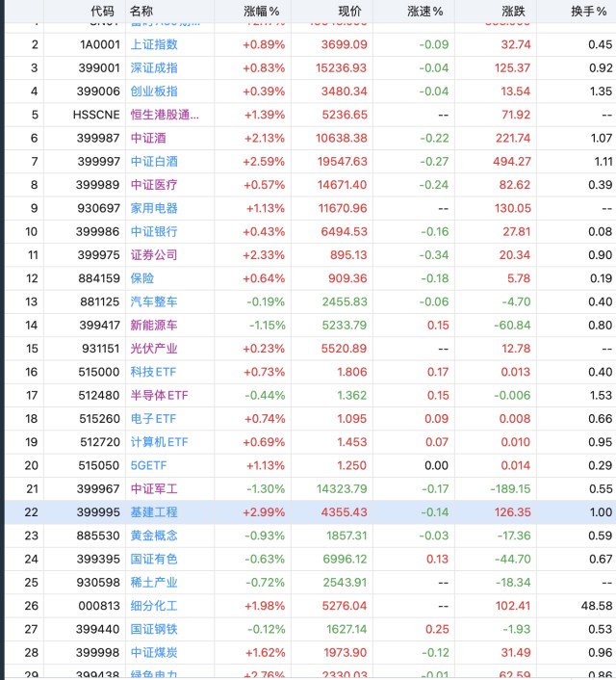Select code 1A0001 cell
Screen dimensions: 616x680
point(100,44)
